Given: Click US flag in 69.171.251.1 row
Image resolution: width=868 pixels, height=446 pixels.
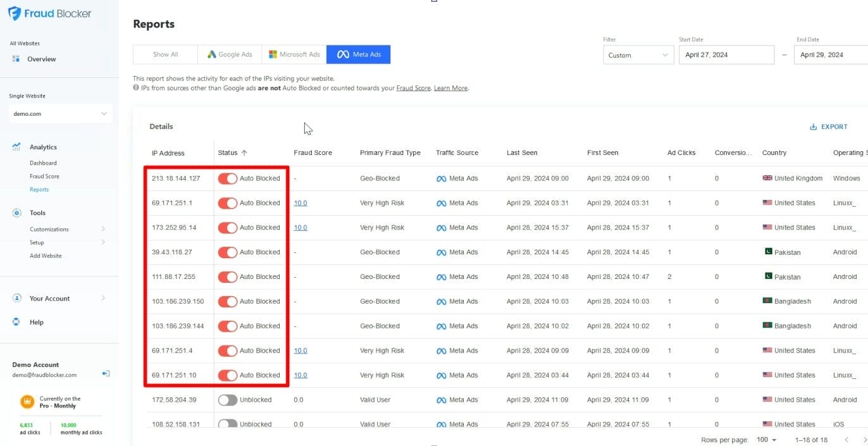Looking at the screenshot, I should (x=767, y=203).
